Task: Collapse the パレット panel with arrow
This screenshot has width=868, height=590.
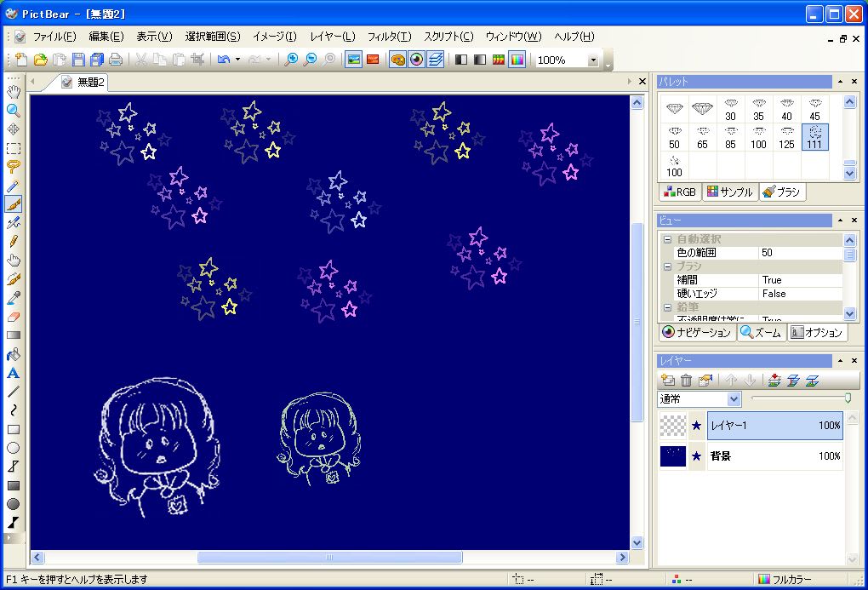Action: (x=840, y=82)
